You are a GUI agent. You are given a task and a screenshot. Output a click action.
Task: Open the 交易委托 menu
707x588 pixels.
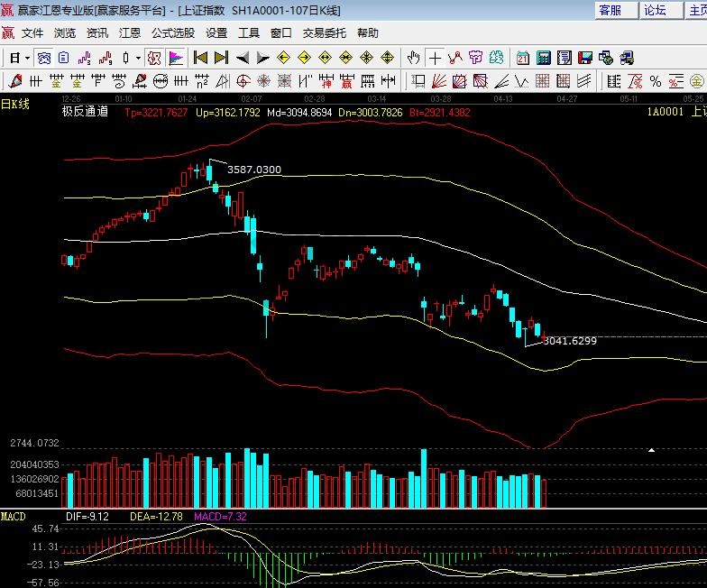point(324,33)
